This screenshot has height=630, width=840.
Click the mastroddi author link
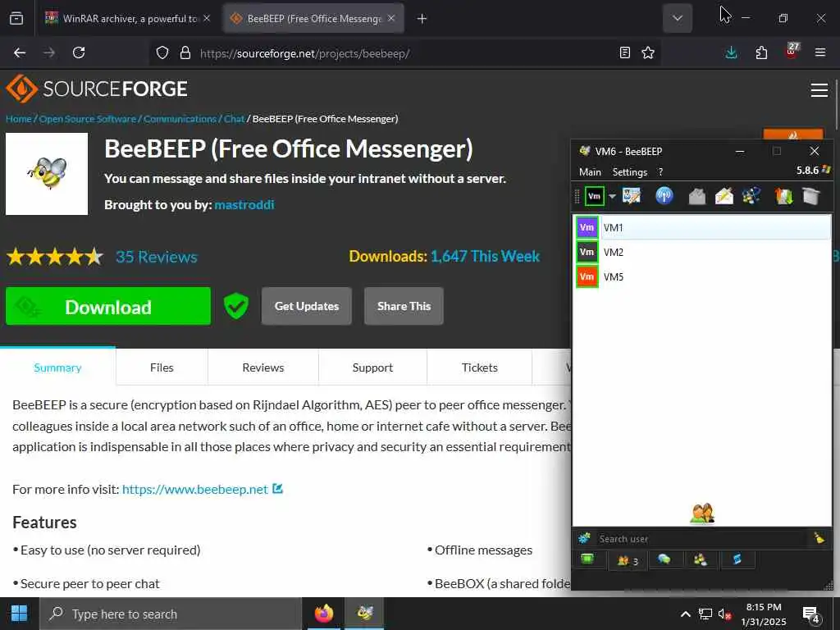[x=244, y=204]
